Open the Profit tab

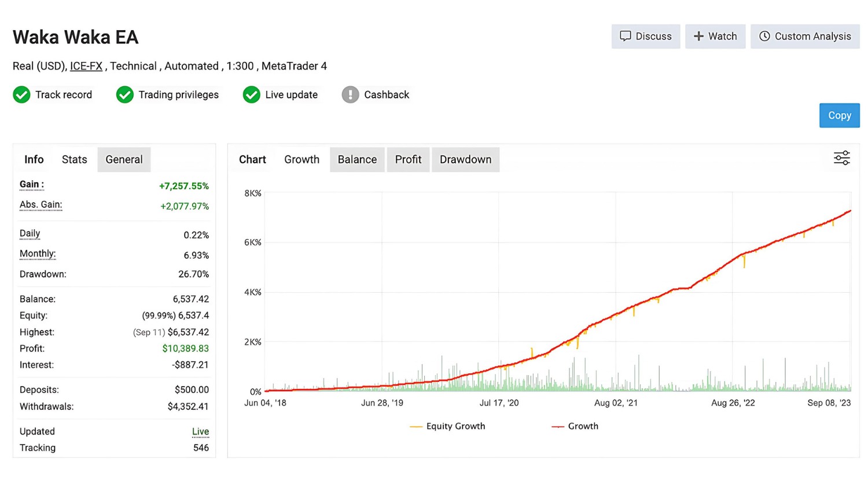(x=408, y=159)
